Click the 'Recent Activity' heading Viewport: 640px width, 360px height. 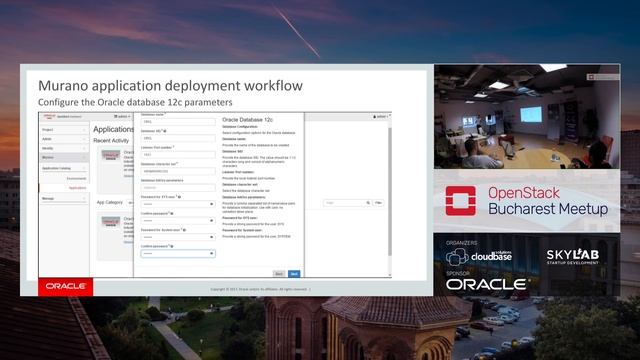point(111,140)
